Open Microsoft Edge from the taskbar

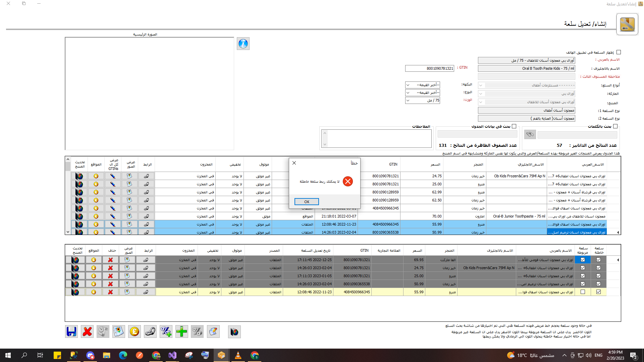(x=123, y=355)
